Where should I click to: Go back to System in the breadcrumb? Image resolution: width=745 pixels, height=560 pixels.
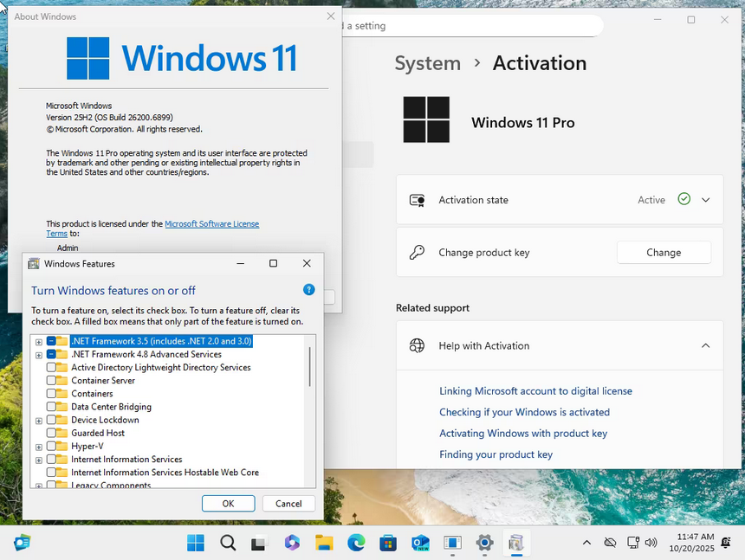pyautogui.click(x=427, y=63)
